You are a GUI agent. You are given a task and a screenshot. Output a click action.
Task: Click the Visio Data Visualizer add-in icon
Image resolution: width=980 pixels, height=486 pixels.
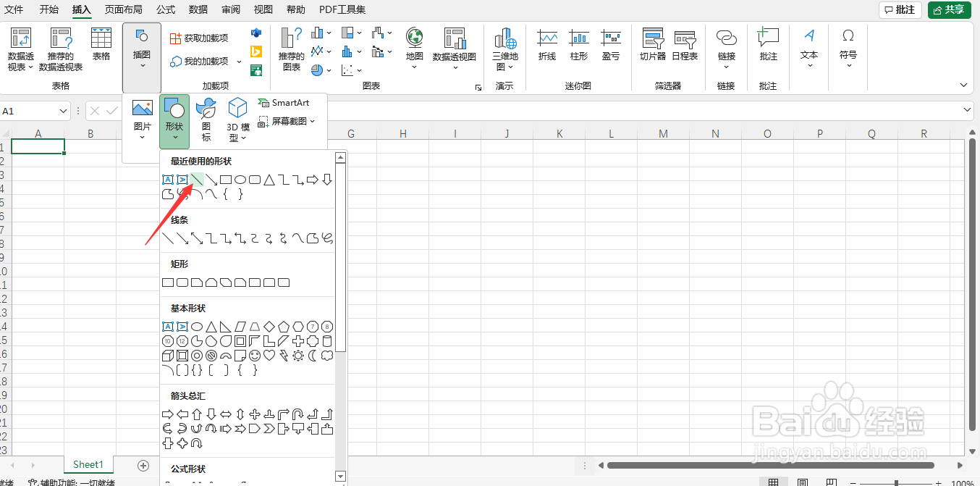click(x=255, y=33)
